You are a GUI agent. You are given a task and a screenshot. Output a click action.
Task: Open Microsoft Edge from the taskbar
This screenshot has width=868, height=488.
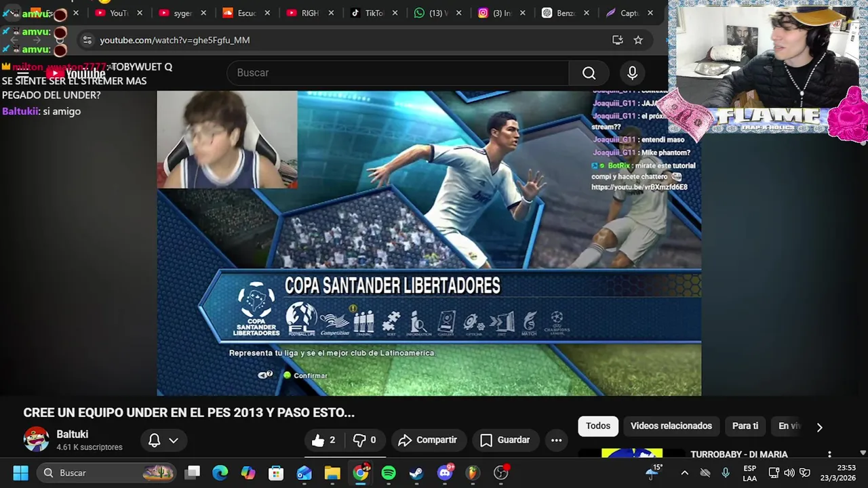pos(220,473)
